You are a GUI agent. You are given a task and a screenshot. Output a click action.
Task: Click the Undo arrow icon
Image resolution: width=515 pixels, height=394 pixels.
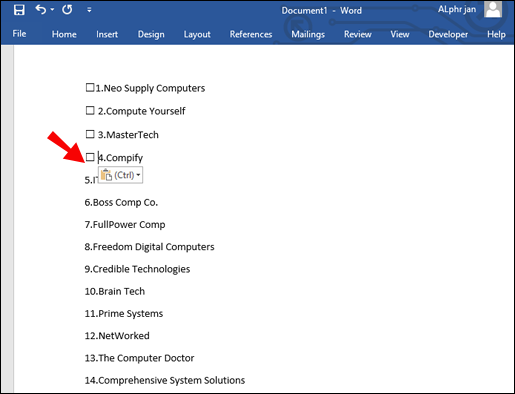[x=41, y=10]
